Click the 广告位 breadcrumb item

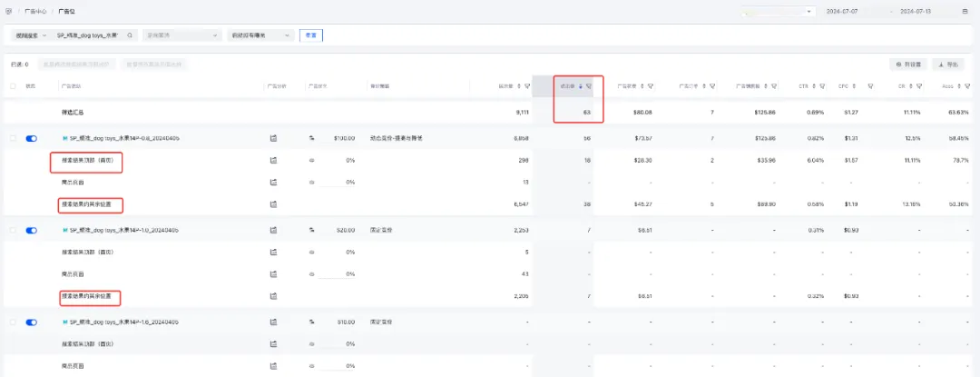click(x=66, y=11)
